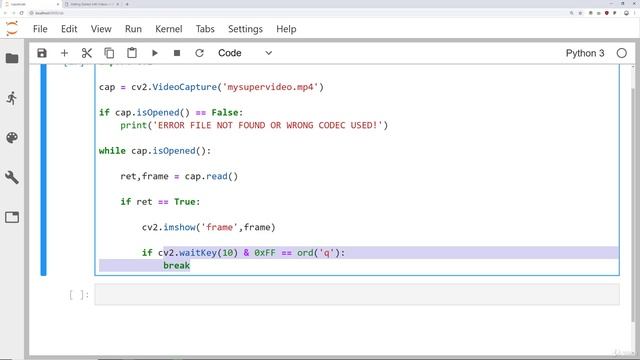Image resolution: width=640 pixels, height=360 pixels.
Task: Click the blue collapser bar of active cell
Action: (x=43, y=169)
